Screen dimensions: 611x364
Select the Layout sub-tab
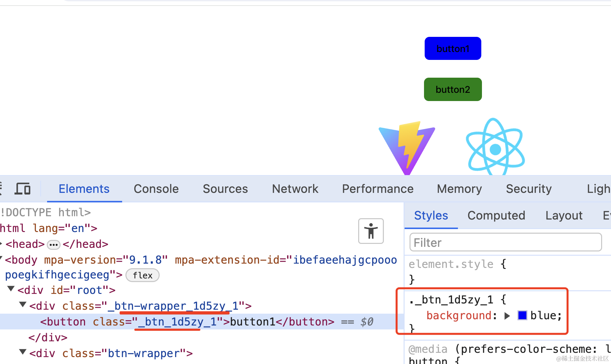pyautogui.click(x=564, y=216)
